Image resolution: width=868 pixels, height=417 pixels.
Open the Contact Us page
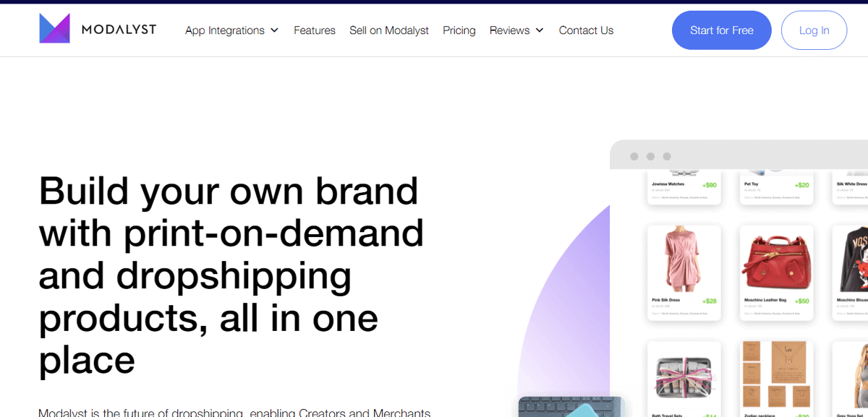point(586,30)
